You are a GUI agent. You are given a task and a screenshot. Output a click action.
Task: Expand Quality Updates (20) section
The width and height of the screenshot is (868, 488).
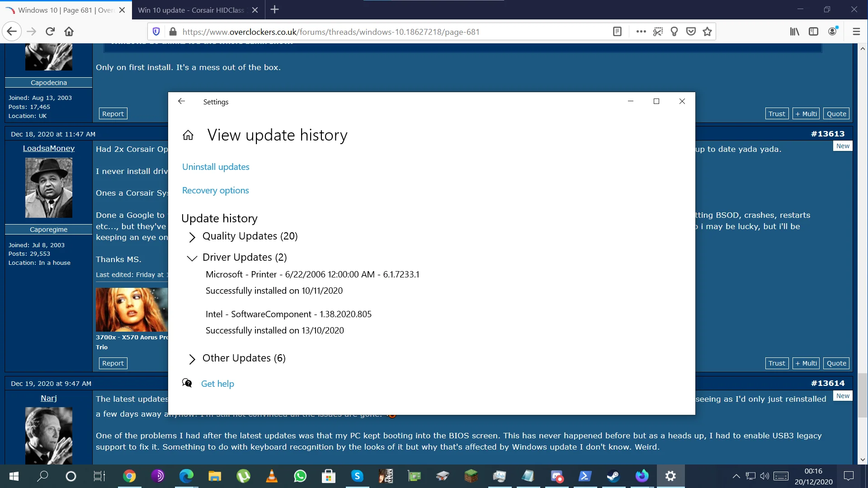[x=244, y=236]
